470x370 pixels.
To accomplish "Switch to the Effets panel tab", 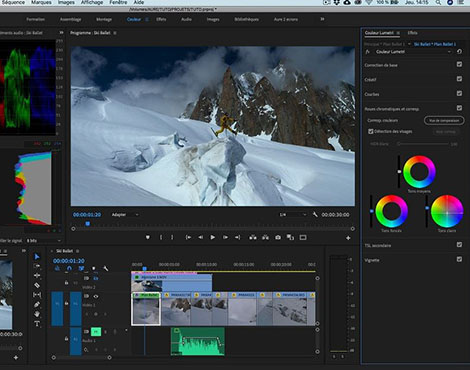I will pos(412,33).
